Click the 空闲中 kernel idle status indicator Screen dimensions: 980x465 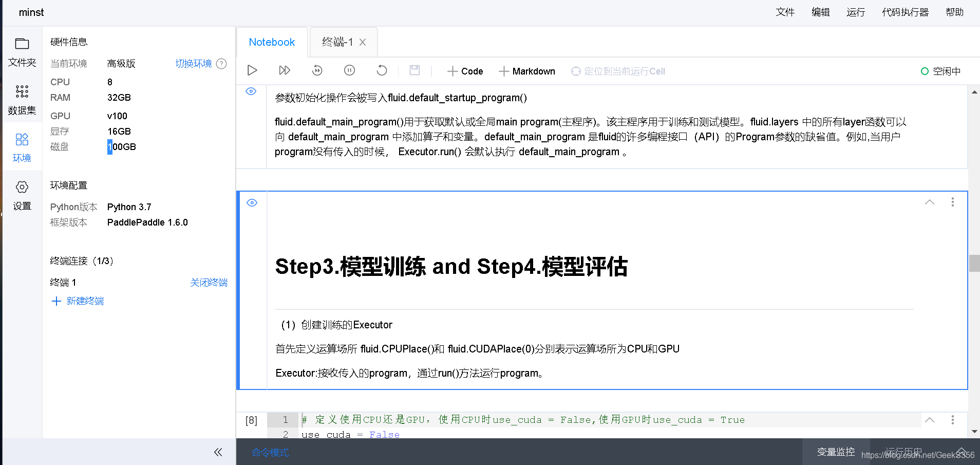[x=940, y=71]
